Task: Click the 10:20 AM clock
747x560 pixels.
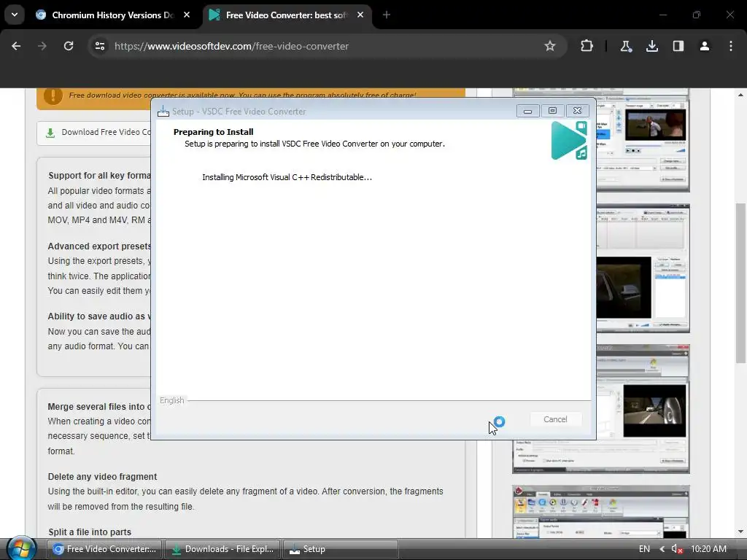Action: coord(708,549)
